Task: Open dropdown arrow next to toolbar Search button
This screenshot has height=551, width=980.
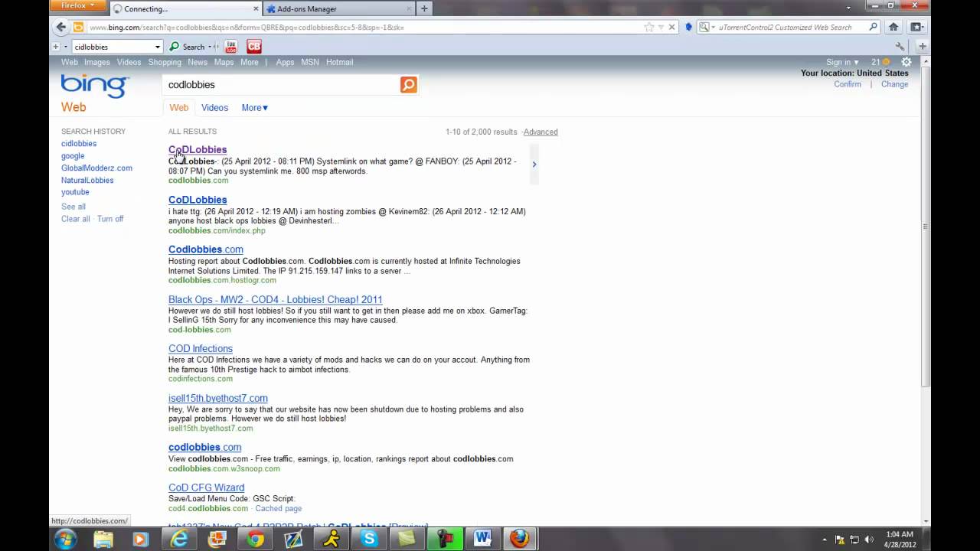Action: [x=210, y=47]
